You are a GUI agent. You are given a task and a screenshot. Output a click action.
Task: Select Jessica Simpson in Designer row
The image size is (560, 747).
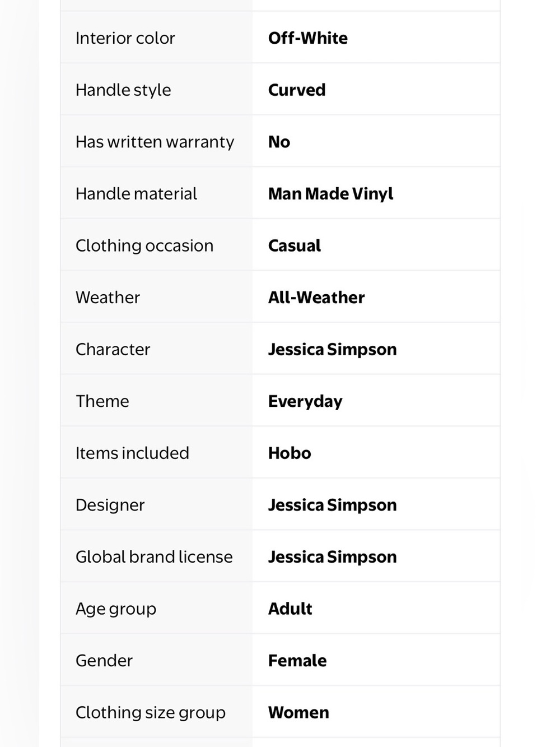332,505
